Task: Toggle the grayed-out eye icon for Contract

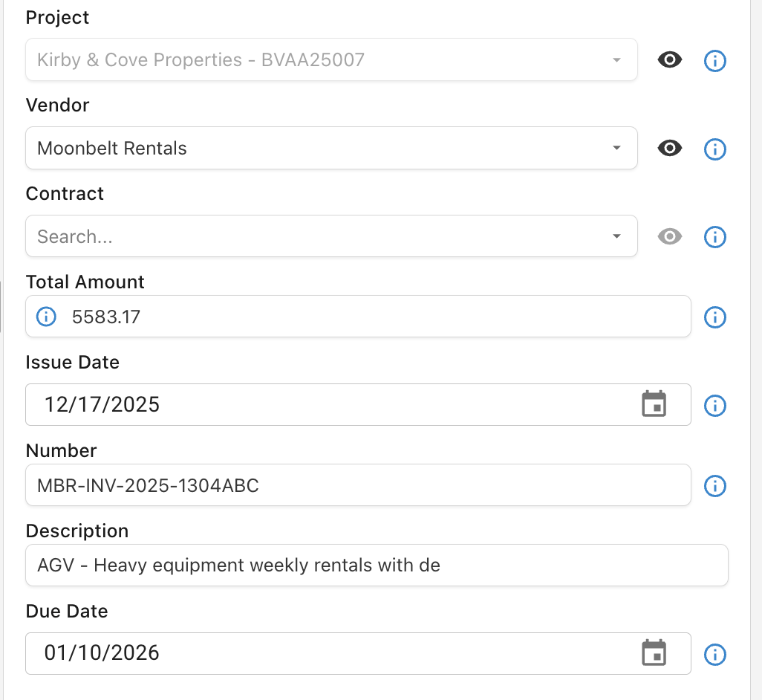Action: tap(669, 236)
